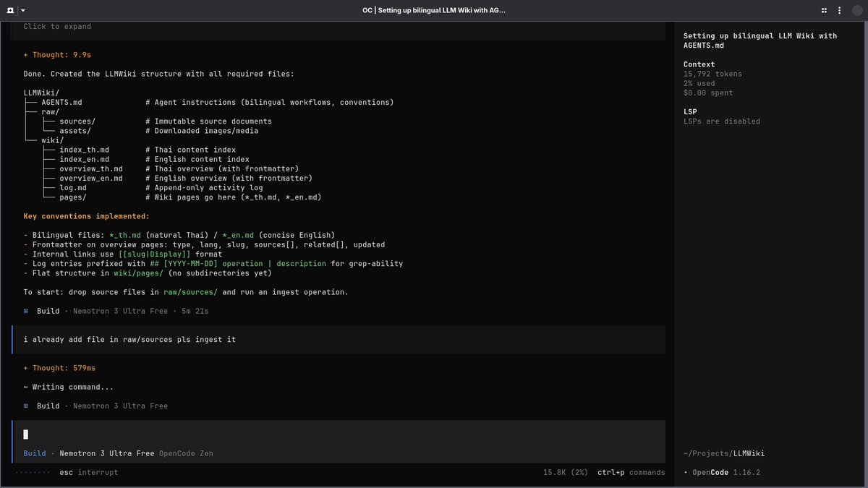Click 'Nemotron 3 Ultra Free' model below the prompt
Screen dimensions: 868x488
coord(107,453)
